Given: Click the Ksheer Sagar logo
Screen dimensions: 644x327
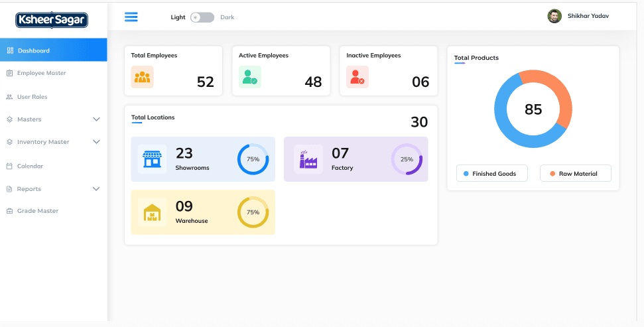Looking at the screenshot, I should (52, 21).
